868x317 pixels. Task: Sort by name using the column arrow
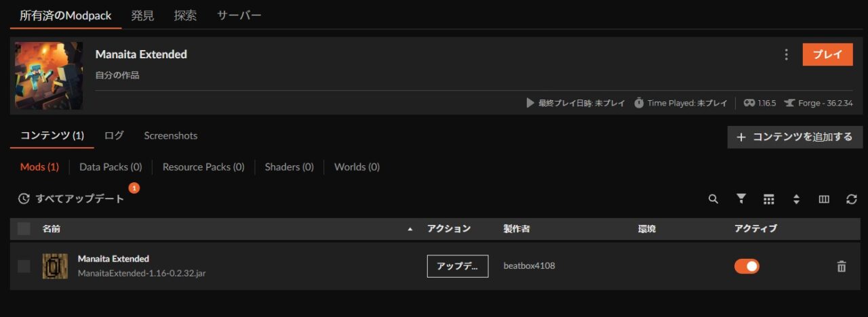(x=410, y=230)
